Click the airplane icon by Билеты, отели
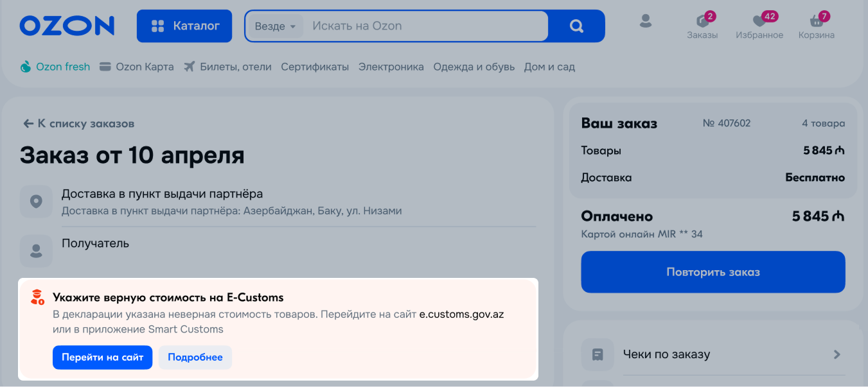This screenshot has height=387, width=868. (x=189, y=67)
